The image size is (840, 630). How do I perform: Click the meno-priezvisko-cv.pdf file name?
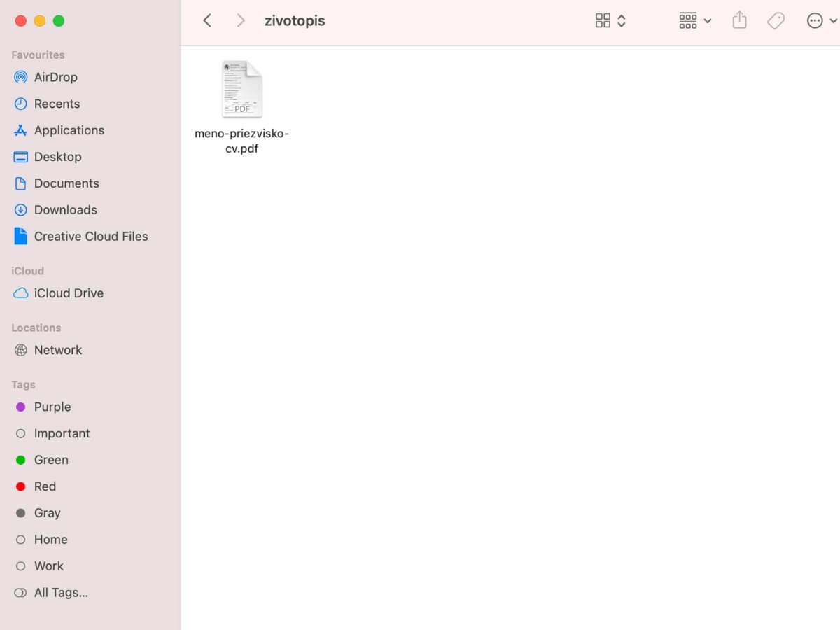[x=241, y=141]
